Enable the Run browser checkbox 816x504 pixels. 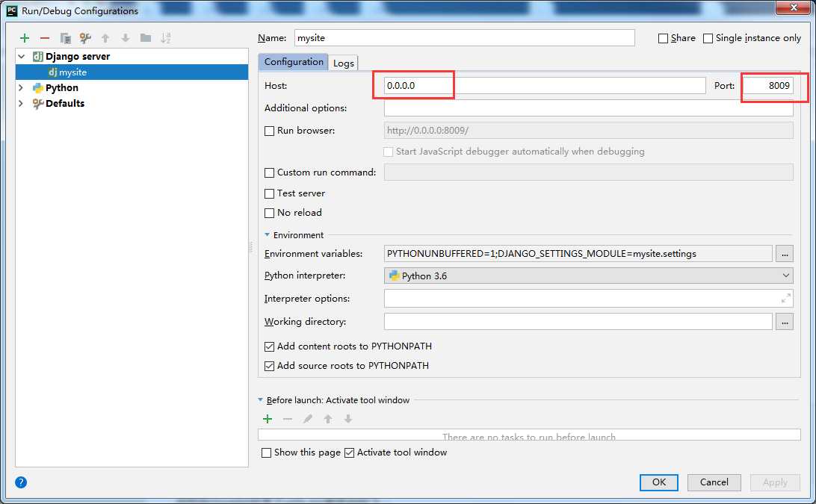(269, 131)
